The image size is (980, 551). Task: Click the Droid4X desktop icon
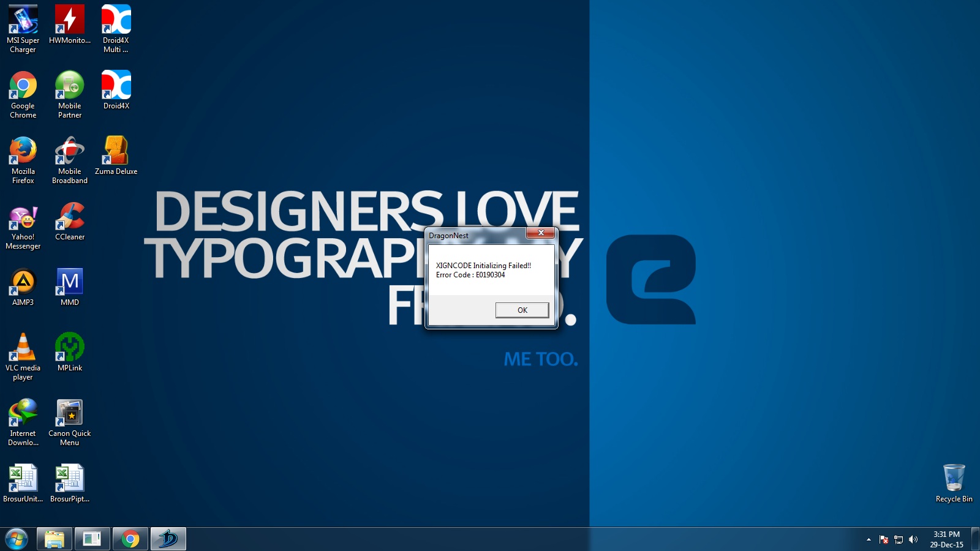click(116, 90)
